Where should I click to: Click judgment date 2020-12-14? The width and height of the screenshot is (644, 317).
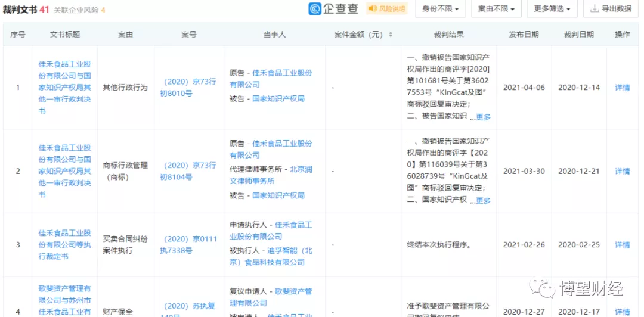[x=578, y=88]
